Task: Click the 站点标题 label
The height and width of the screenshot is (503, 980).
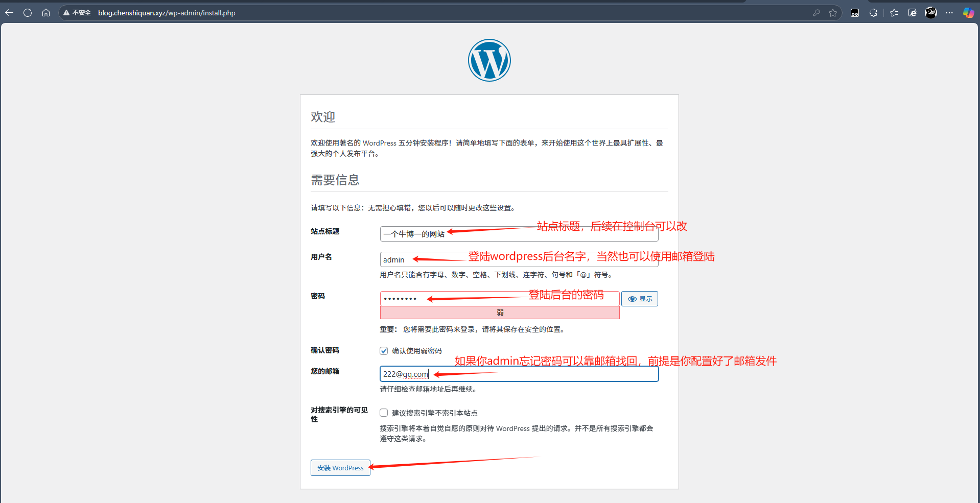Action: click(x=325, y=231)
